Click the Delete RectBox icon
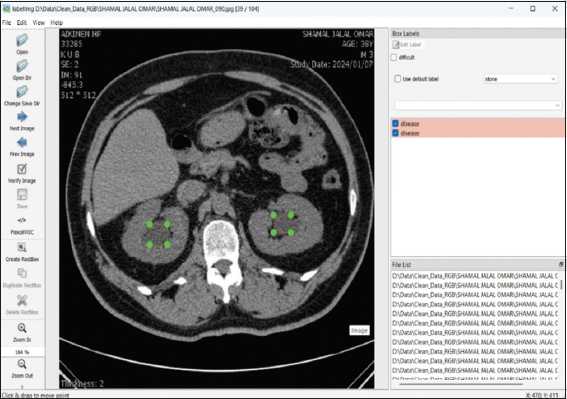The image size is (567, 399). [22, 300]
